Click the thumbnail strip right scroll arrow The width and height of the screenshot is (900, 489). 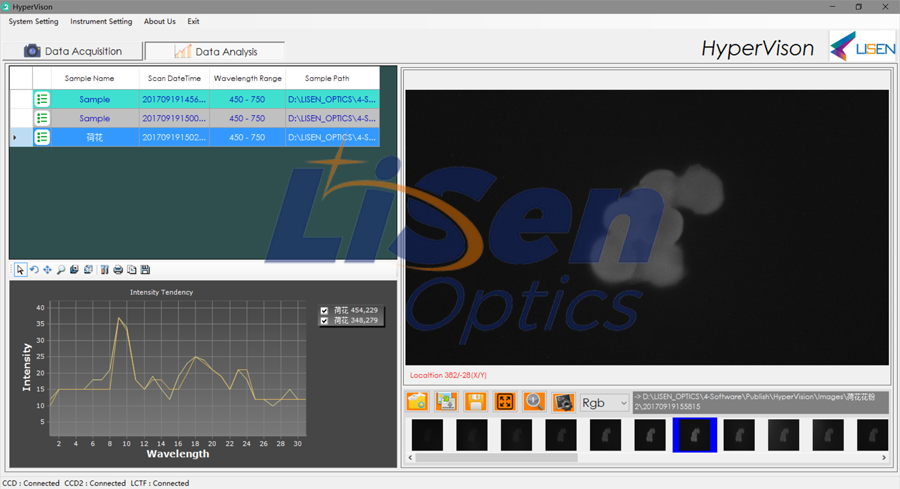pos(884,457)
